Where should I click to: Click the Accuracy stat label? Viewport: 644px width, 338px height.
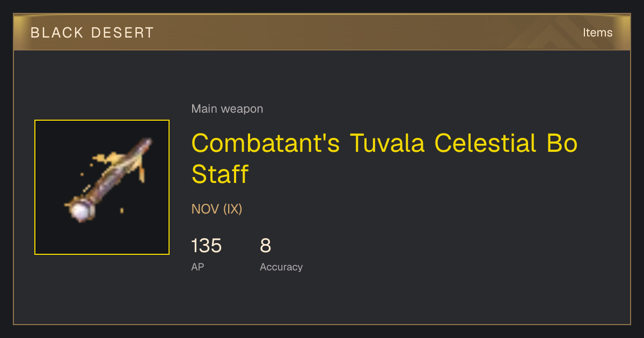click(x=281, y=267)
